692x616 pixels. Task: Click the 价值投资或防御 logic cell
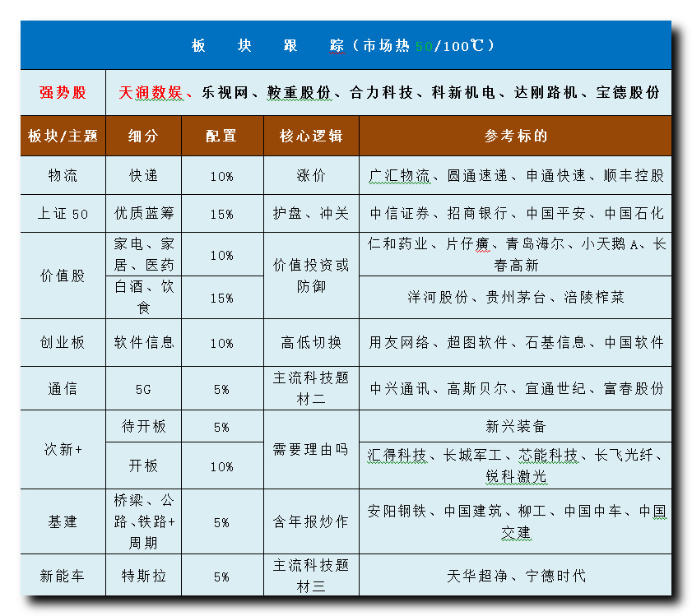coord(311,276)
